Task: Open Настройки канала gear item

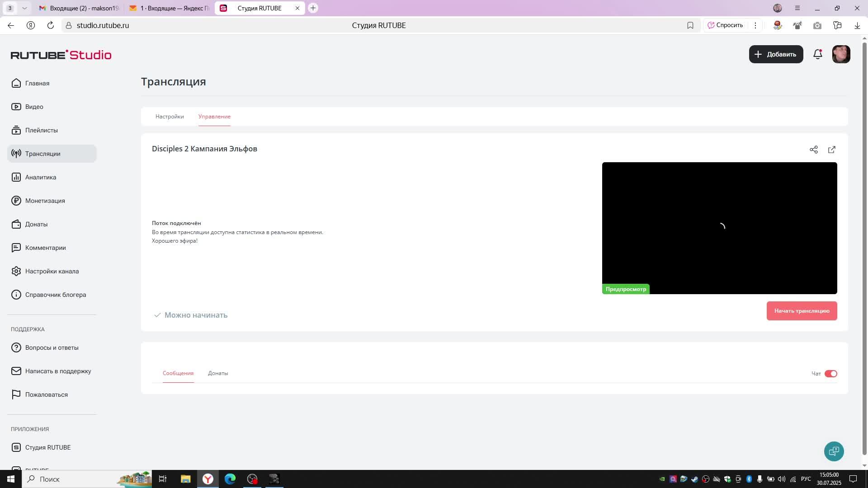Action: click(52, 271)
